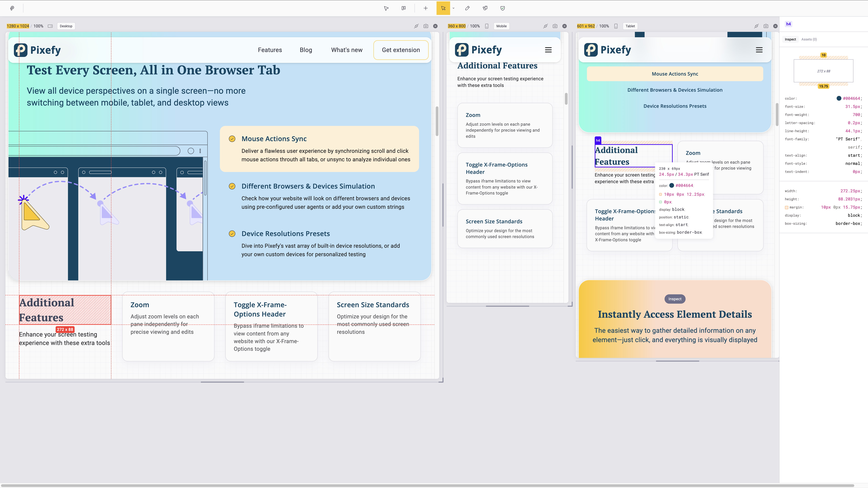Click the h4 tag label in inspect panel
This screenshot has width=868, height=488.
point(788,24)
